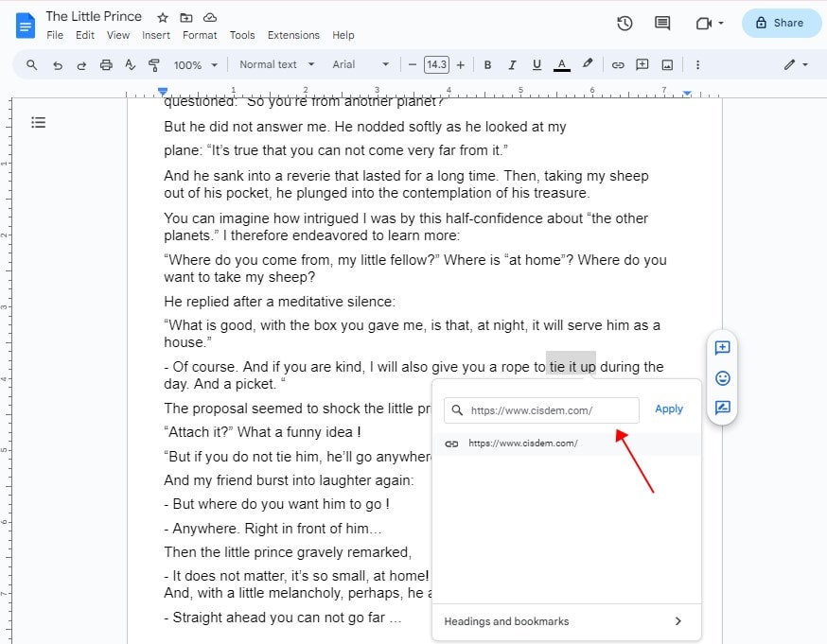The height and width of the screenshot is (644, 827).
Task: Open the Normal text styles dropdown
Action: click(x=275, y=64)
